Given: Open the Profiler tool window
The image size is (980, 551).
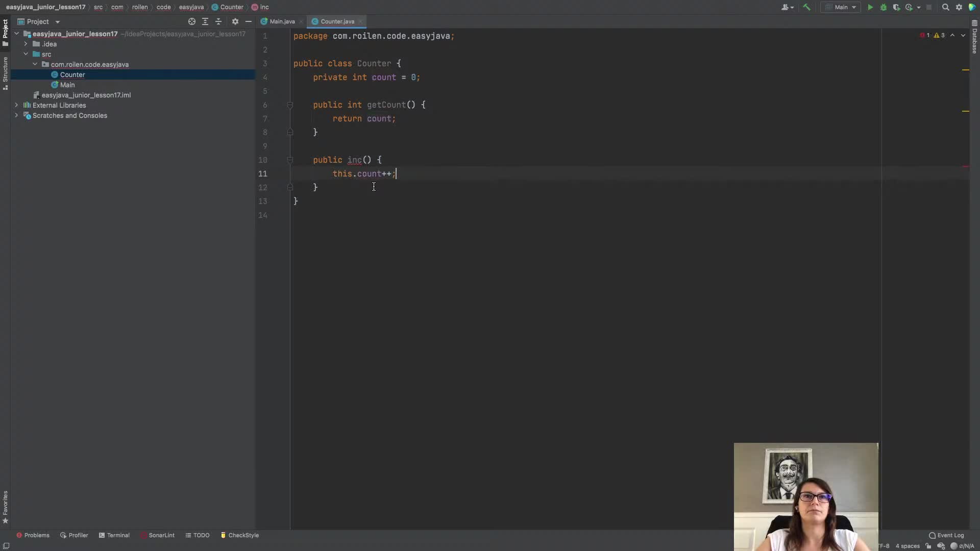Looking at the screenshot, I should (x=74, y=535).
